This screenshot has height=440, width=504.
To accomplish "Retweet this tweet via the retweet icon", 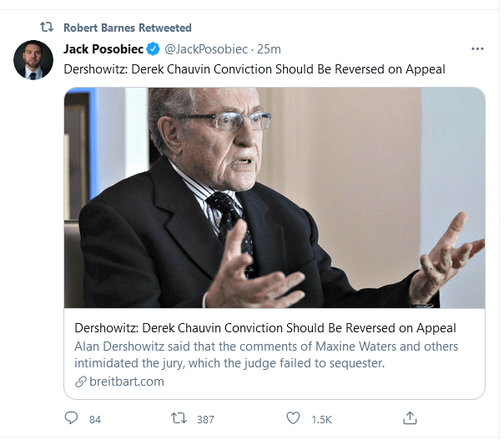I will 178,418.
